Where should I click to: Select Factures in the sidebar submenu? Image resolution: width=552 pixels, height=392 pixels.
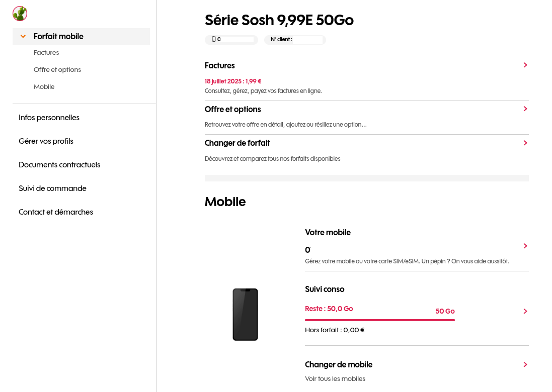coord(46,53)
